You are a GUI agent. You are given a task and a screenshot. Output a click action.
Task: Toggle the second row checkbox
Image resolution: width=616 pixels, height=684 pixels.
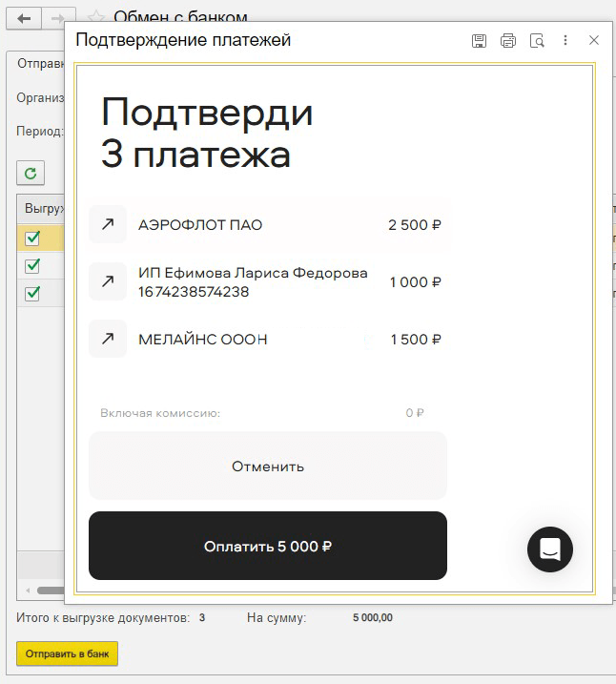click(32, 265)
